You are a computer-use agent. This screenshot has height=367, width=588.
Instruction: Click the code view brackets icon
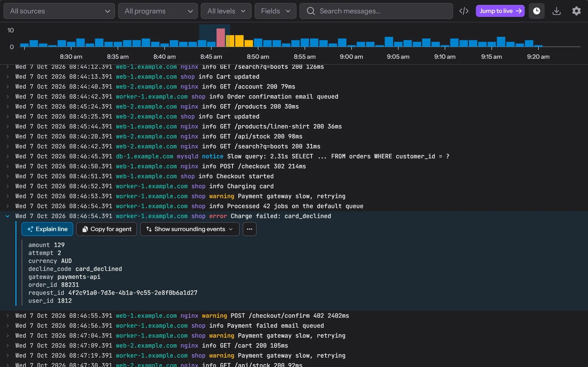point(464,11)
